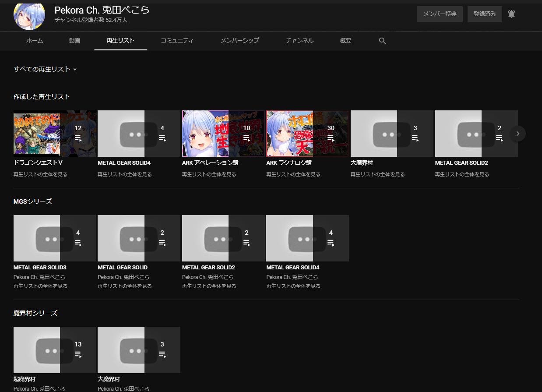The width and height of the screenshot is (542, 392).
Task: Click the ARK アベレーション鯖 title
Action: pos(210,163)
